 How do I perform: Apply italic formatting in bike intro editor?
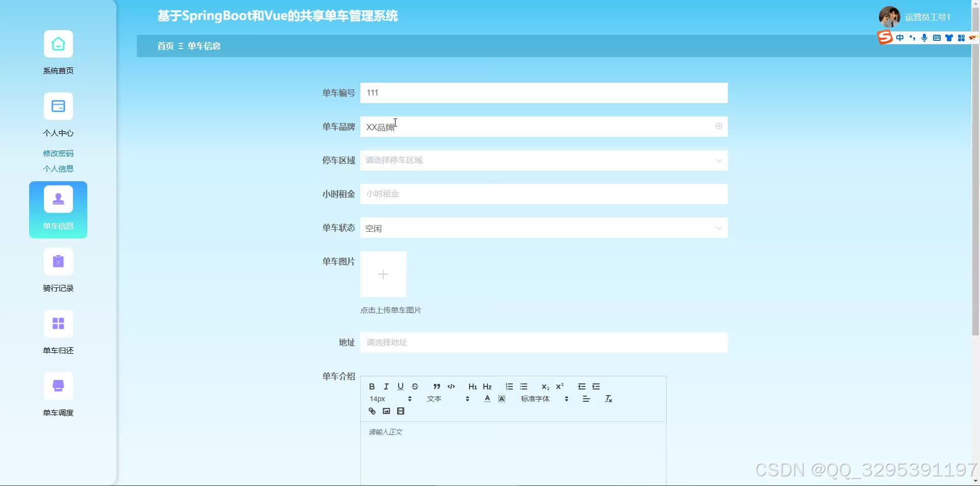click(386, 386)
